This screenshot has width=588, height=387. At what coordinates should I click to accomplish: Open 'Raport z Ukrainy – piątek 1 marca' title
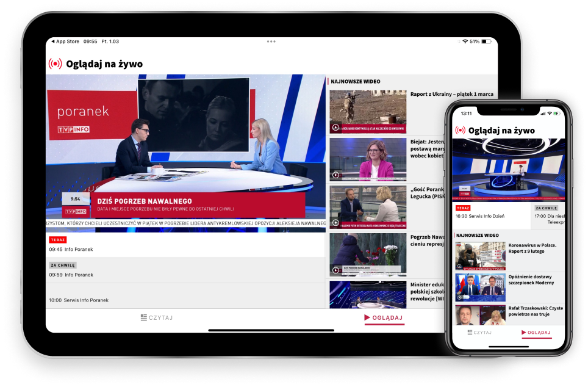pos(452,94)
